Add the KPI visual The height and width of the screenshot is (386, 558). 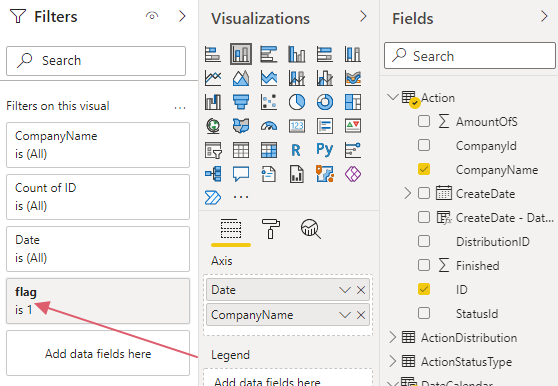tap(353, 126)
